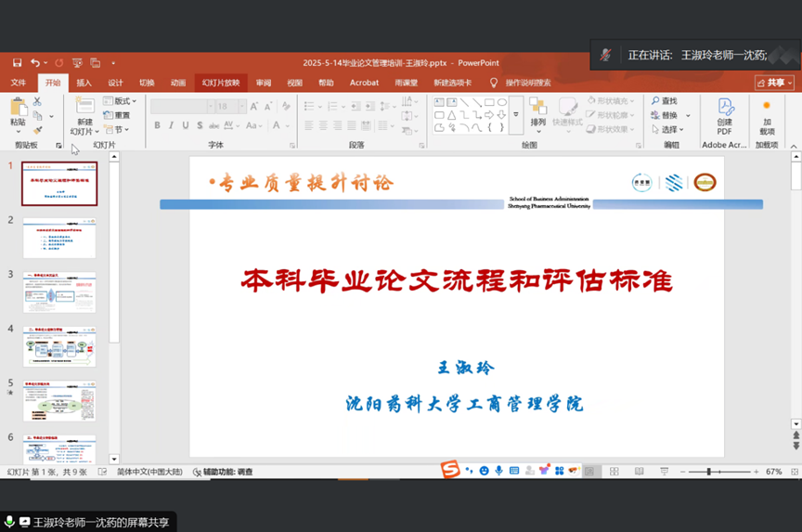
Task: Toggle Italic formatting button
Action: pyautogui.click(x=172, y=125)
